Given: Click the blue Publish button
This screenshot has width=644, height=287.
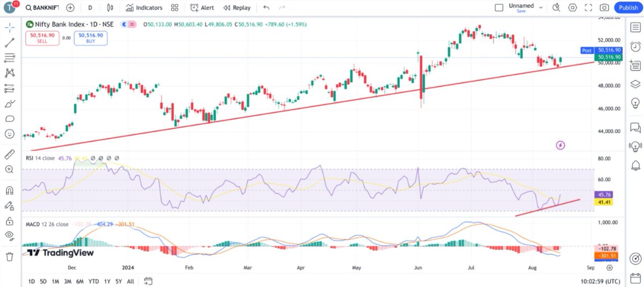Looking at the screenshot, I should pos(628,8).
